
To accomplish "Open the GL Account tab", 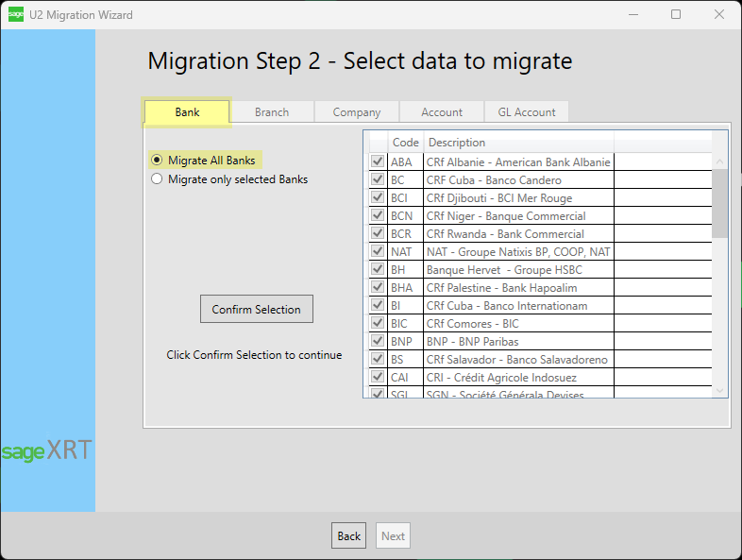I will click(527, 112).
